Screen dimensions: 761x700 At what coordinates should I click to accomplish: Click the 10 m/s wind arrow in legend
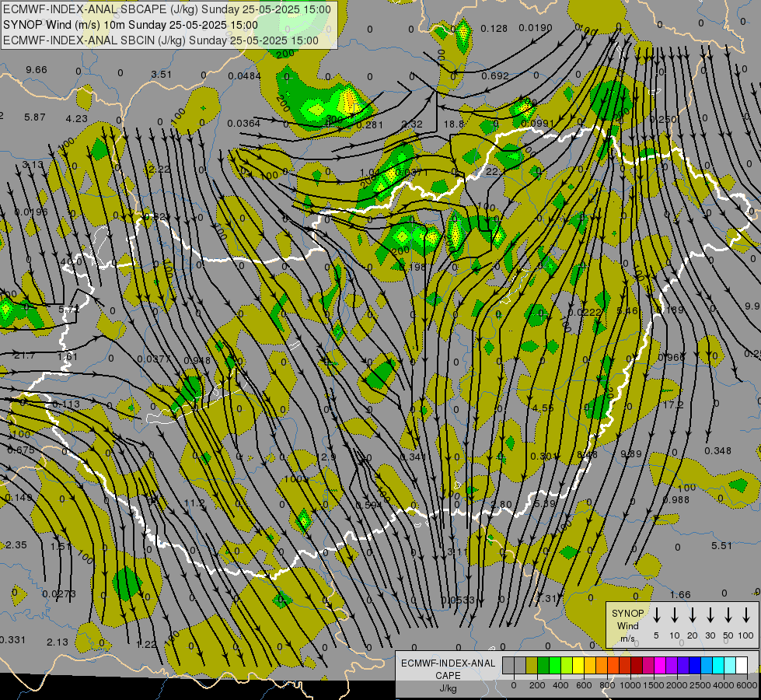(674, 614)
